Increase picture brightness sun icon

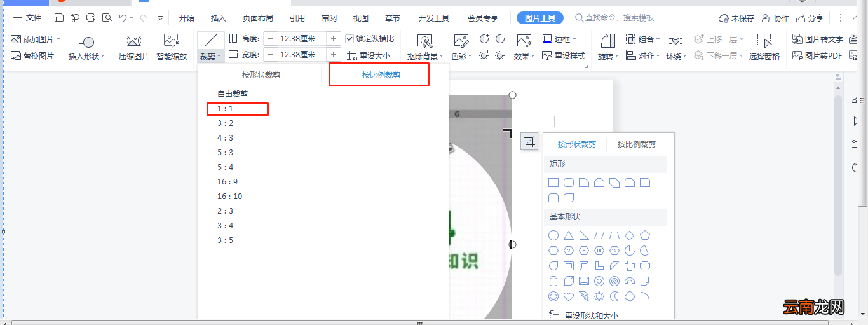pos(484,56)
